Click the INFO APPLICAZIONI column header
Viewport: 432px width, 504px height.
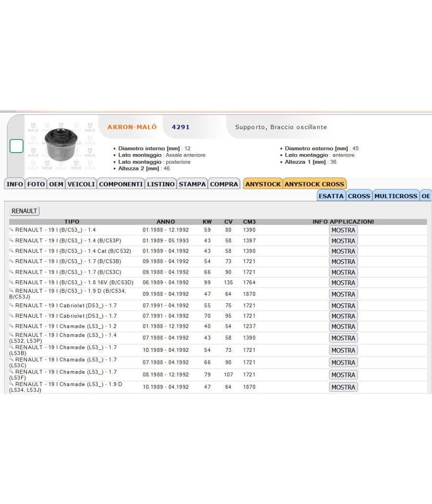click(343, 222)
